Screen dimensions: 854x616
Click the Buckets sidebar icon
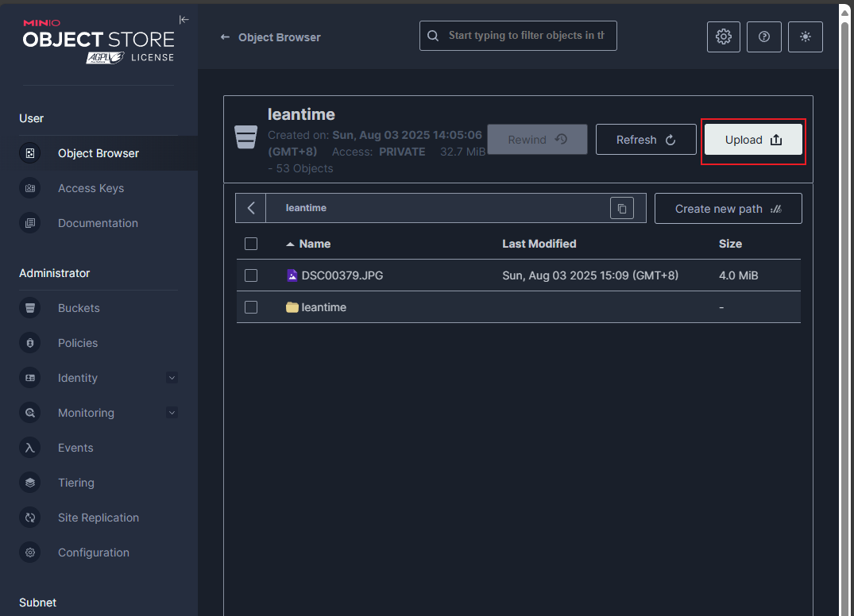click(30, 308)
